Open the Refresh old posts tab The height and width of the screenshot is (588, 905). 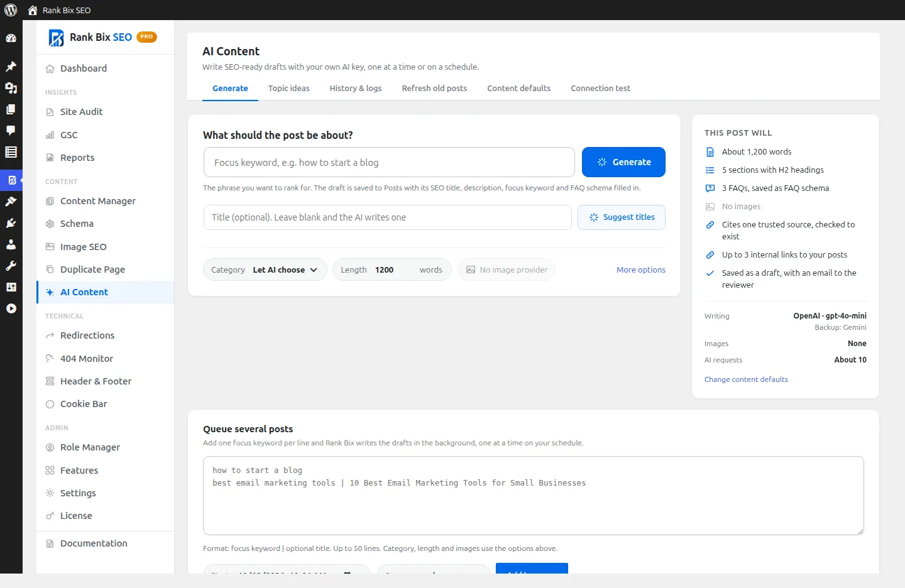(x=434, y=89)
